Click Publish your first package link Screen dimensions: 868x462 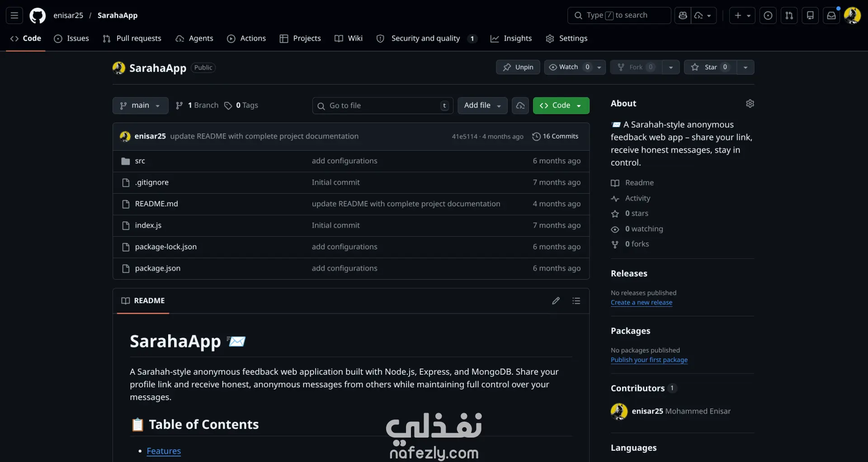649,360
